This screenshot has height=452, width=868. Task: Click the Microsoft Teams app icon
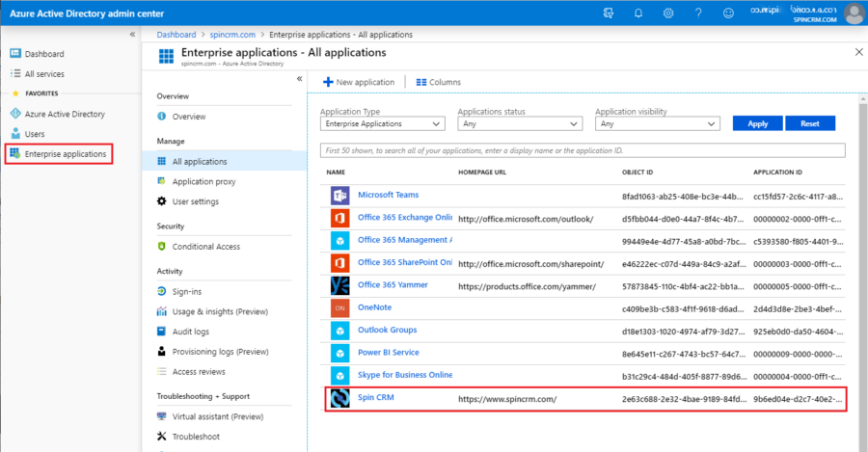point(339,196)
